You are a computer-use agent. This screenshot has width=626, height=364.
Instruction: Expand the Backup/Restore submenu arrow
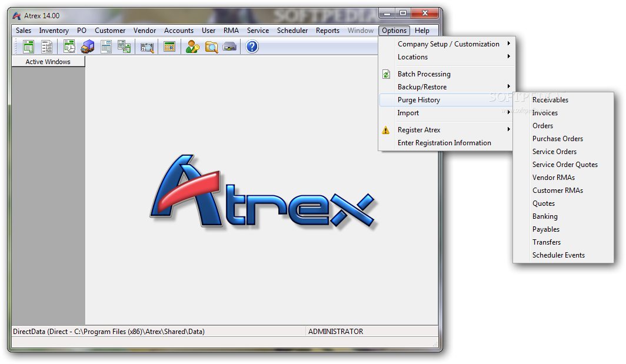click(508, 86)
